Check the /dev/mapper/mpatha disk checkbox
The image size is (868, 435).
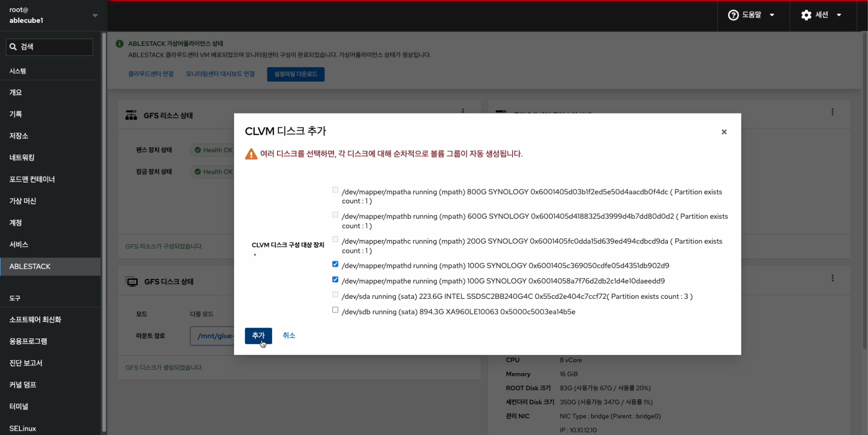(335, 190)
